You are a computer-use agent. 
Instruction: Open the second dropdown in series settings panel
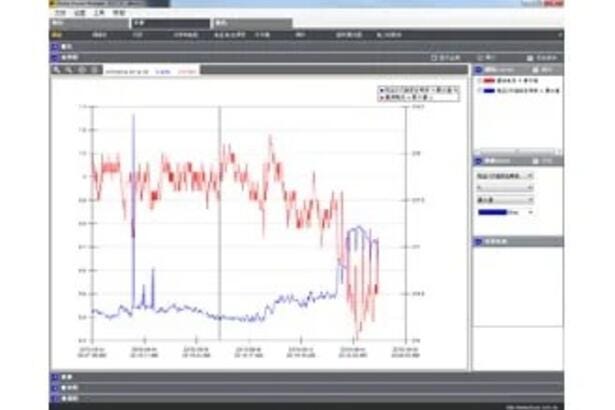click(498, 186)
